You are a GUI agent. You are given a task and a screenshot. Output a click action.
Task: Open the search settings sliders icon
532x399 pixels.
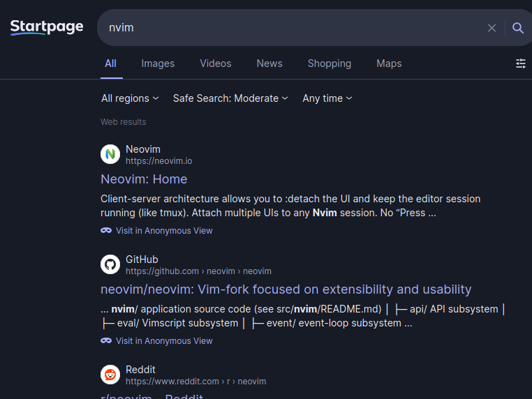click(521, 63)
